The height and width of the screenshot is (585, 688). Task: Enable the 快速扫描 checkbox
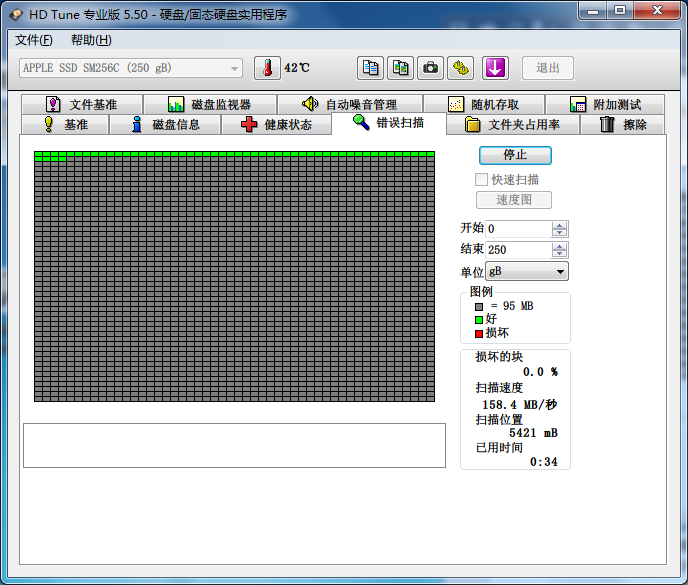482,180
